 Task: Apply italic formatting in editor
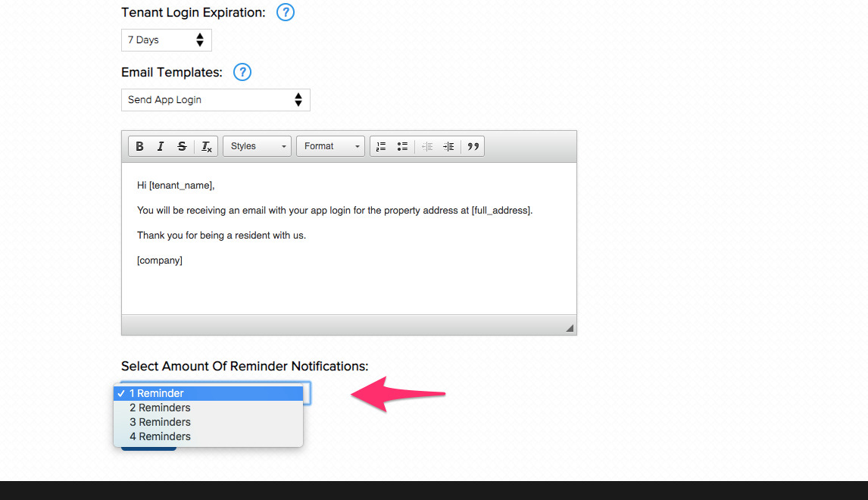(x=161, y=146)
